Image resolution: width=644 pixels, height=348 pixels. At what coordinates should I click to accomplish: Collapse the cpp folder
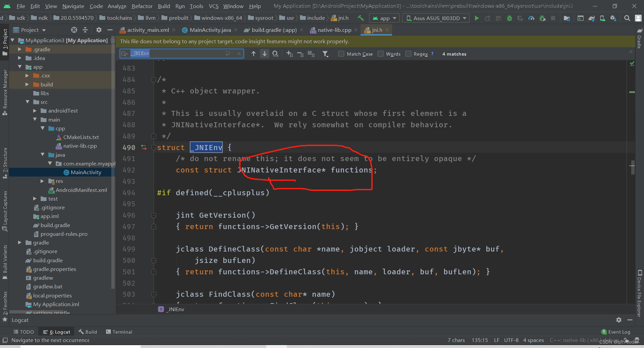point(43,128)
